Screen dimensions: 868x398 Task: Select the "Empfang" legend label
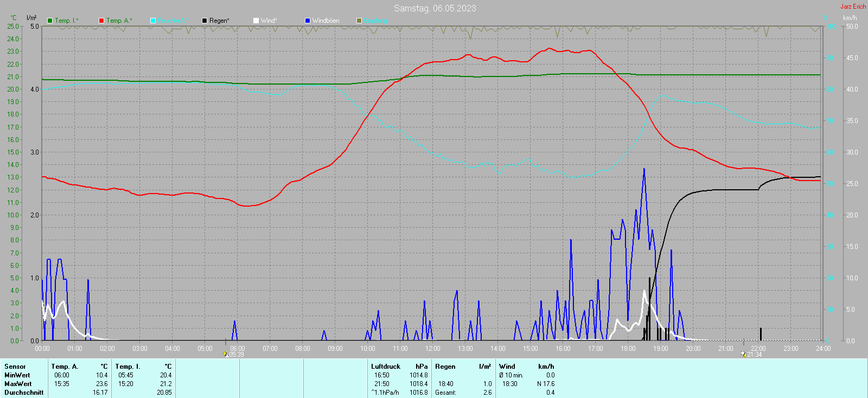375,21
